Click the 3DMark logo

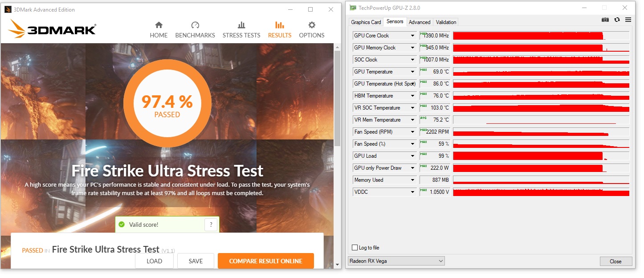click(52, 29)
